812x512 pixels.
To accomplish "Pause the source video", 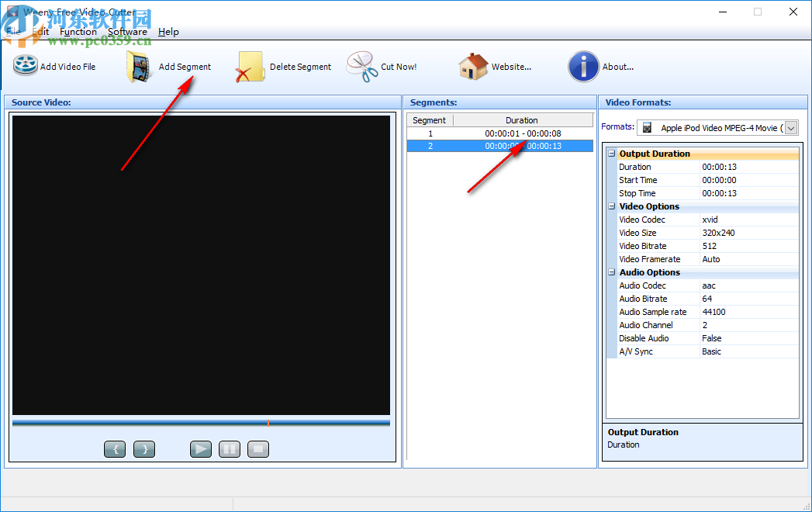I will (x=230, y=449).
